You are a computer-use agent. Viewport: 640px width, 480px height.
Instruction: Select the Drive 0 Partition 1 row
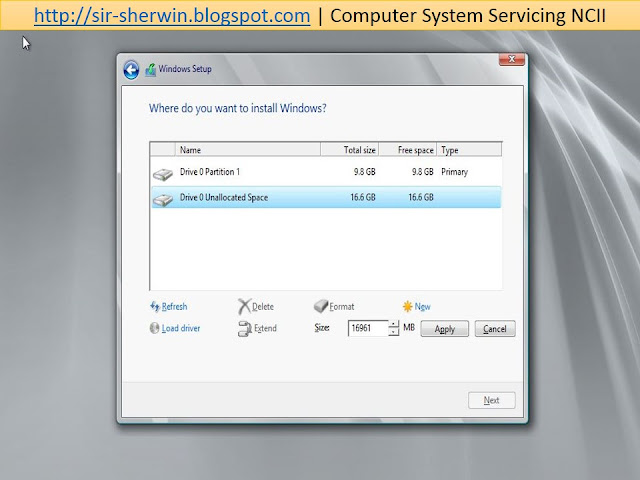[x=326, y=172]
